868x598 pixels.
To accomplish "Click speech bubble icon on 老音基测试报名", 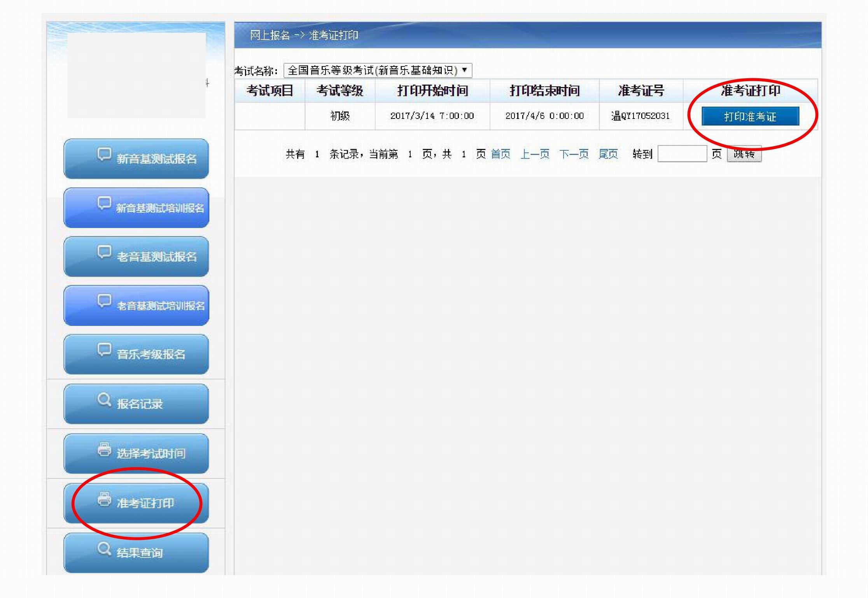I will click(x=104, y=252).
